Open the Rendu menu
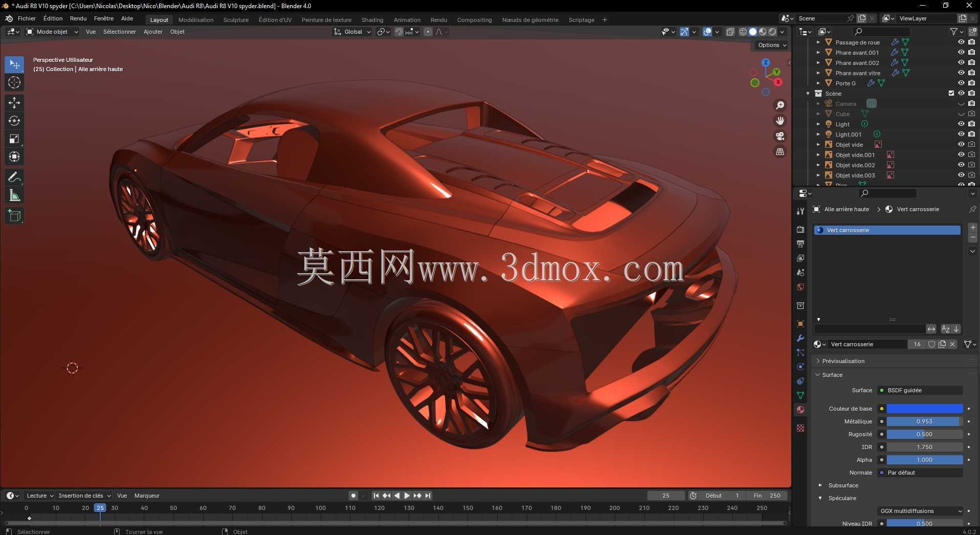This screenshot has width=980, height=535. tap(78, 18)
